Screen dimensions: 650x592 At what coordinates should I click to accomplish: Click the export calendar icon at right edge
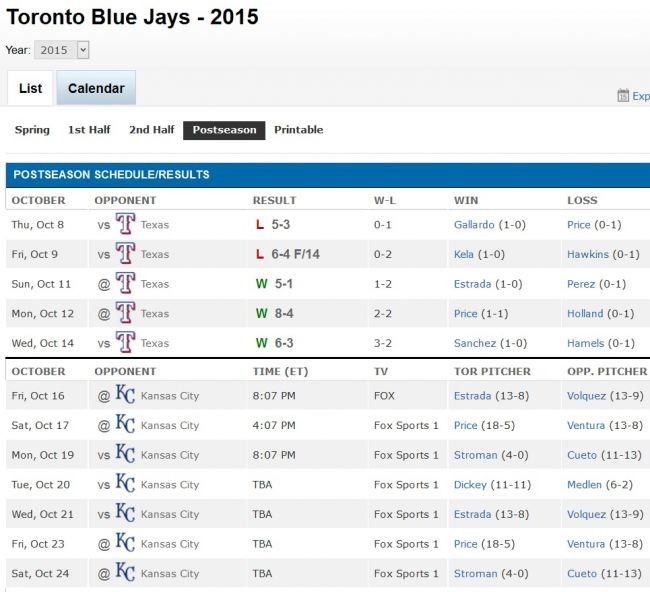click(623, 96)
